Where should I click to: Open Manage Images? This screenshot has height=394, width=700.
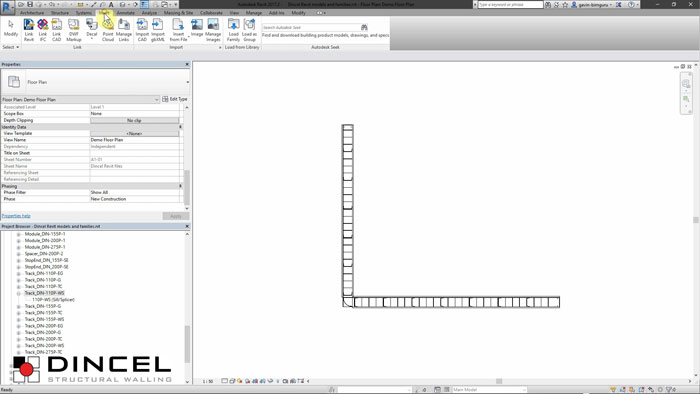click(213, 30)
